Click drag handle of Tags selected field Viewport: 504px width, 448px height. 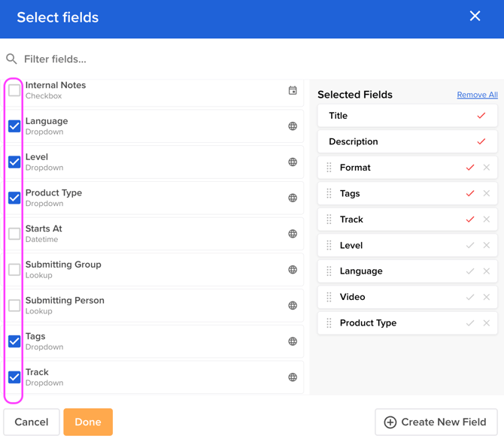point(329,193)
